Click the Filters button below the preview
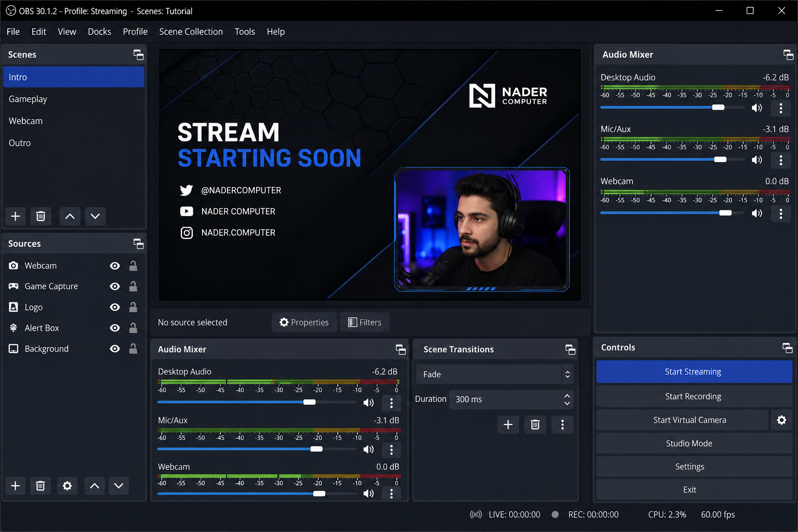The height and width of the screenshot is (532, 798). point(365,322)
